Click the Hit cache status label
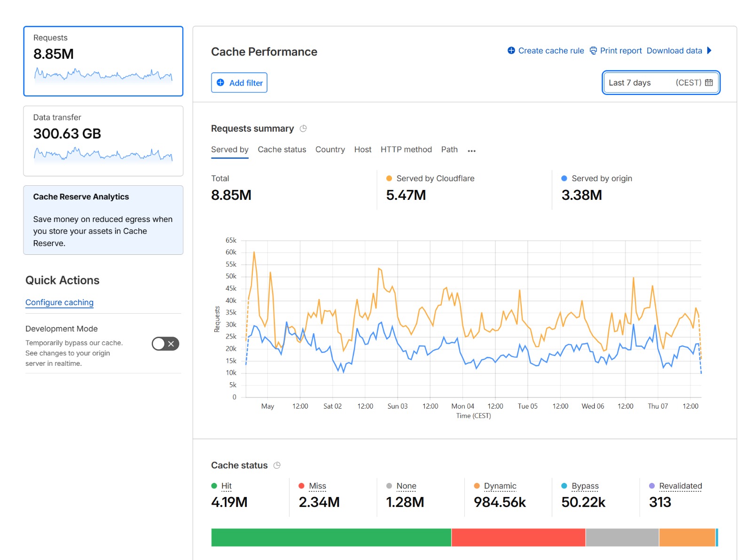The image size is (752, 560). click(227, 486)
